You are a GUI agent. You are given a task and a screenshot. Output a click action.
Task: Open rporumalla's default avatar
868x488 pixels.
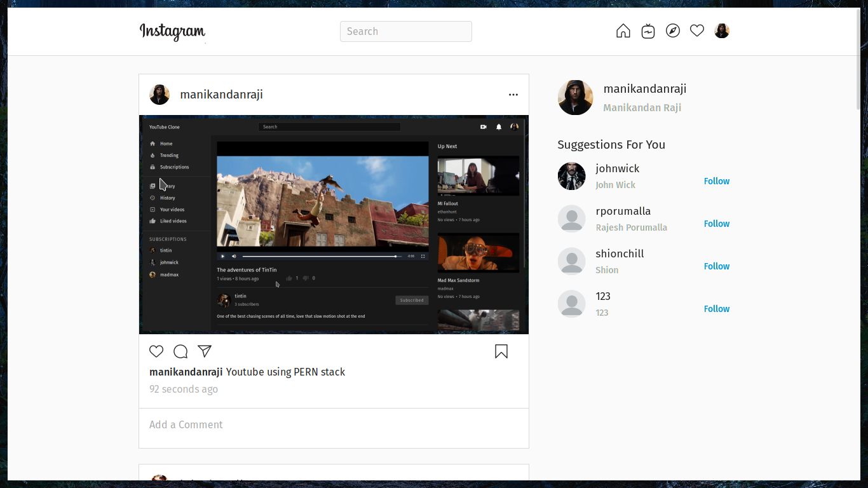572,219
